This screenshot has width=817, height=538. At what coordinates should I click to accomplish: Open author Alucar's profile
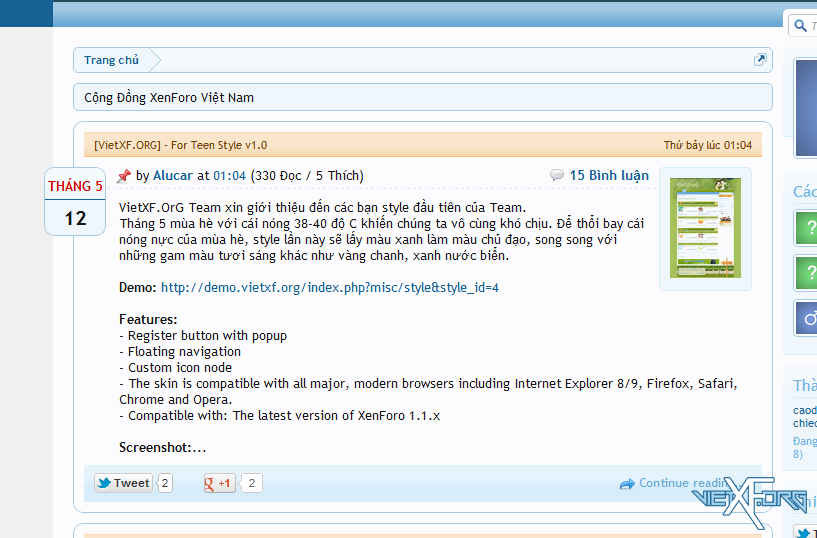[173, 176]
